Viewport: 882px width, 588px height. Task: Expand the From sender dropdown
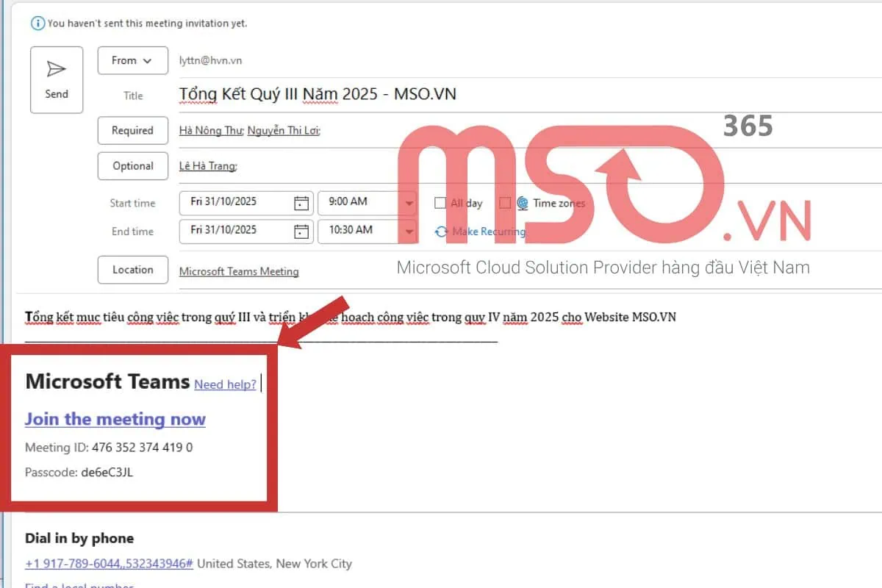click(132, 60)
